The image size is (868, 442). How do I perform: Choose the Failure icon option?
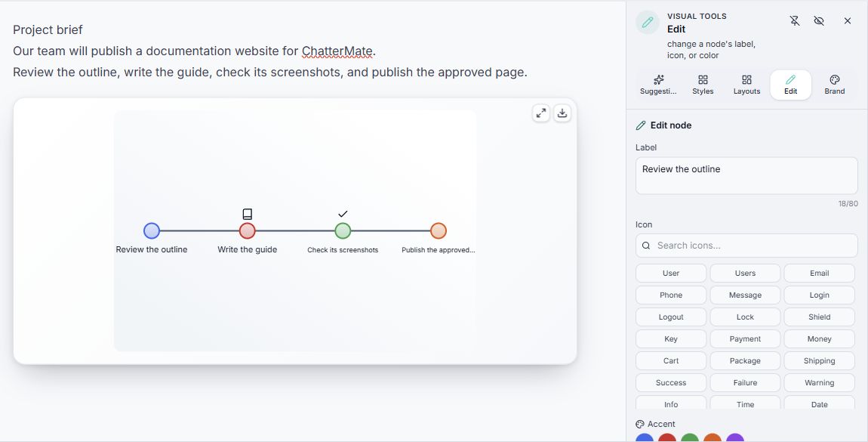click(x=745, y=383)
